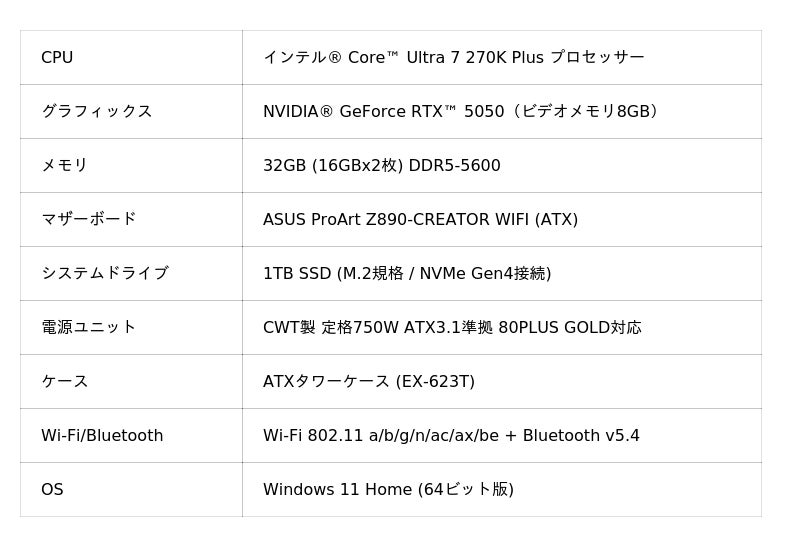Click the メモリ label cell

[x=65, y=166]
